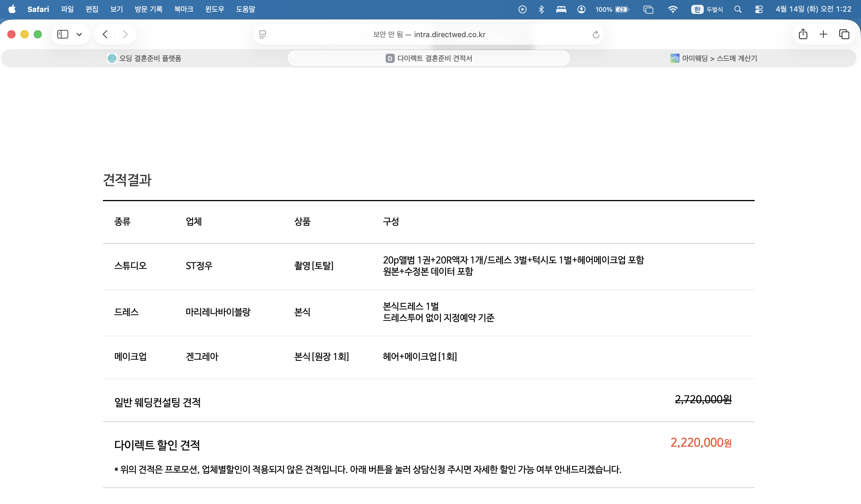
Task: Select the 다이렉트 결혼준비 견적서 tab
Action: (428, 58)
